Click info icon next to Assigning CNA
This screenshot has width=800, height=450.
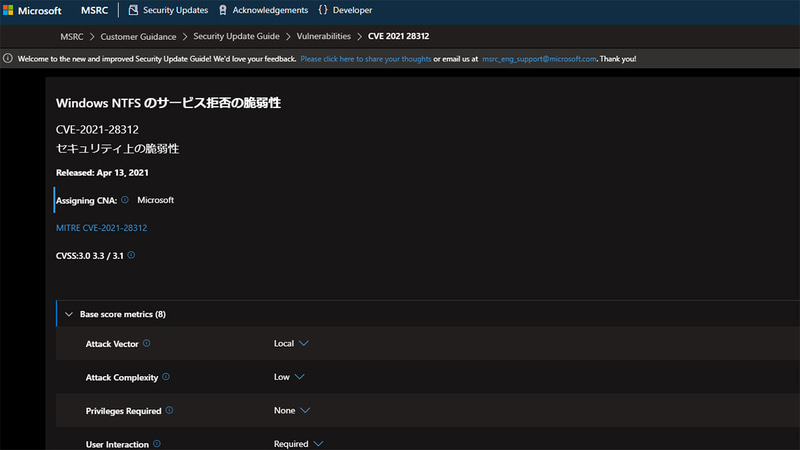[125, 200]
